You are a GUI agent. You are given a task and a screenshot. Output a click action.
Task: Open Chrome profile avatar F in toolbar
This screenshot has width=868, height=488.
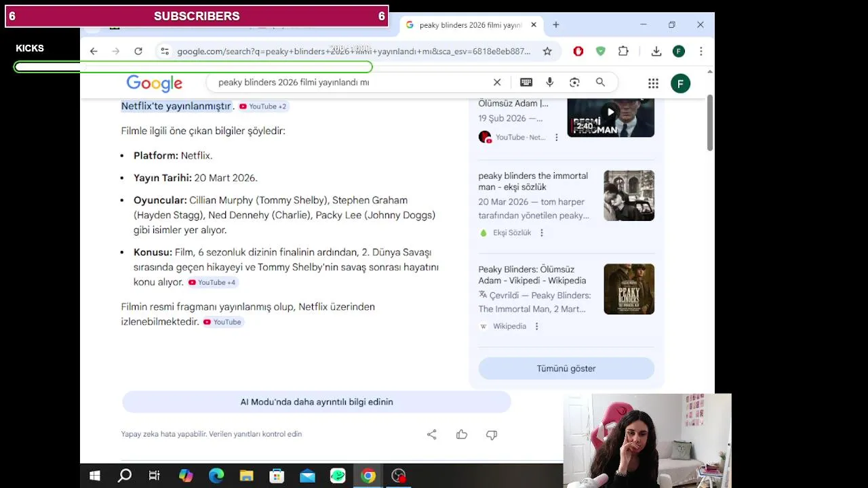tap(679, 52)
